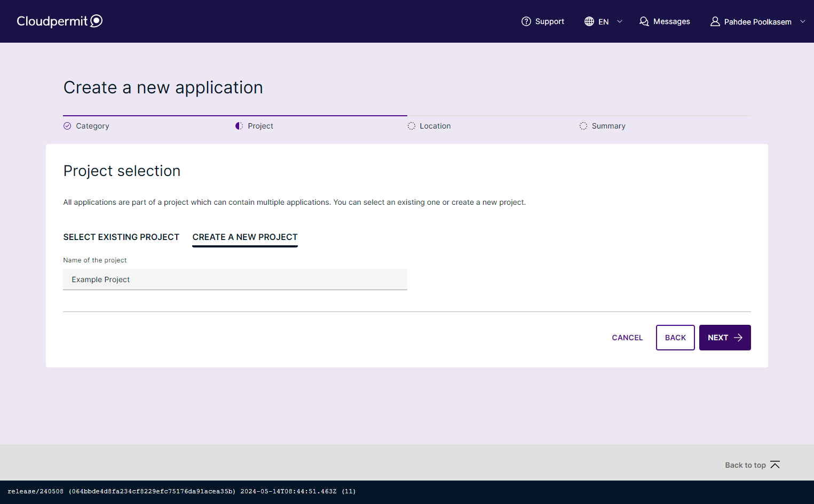Switch to Select Existing Project tab
Screen dimensions: 814x504
[121, 237]
